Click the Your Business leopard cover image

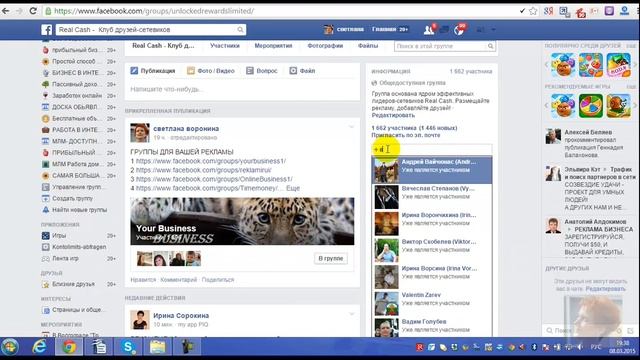[x=242, y=221]
